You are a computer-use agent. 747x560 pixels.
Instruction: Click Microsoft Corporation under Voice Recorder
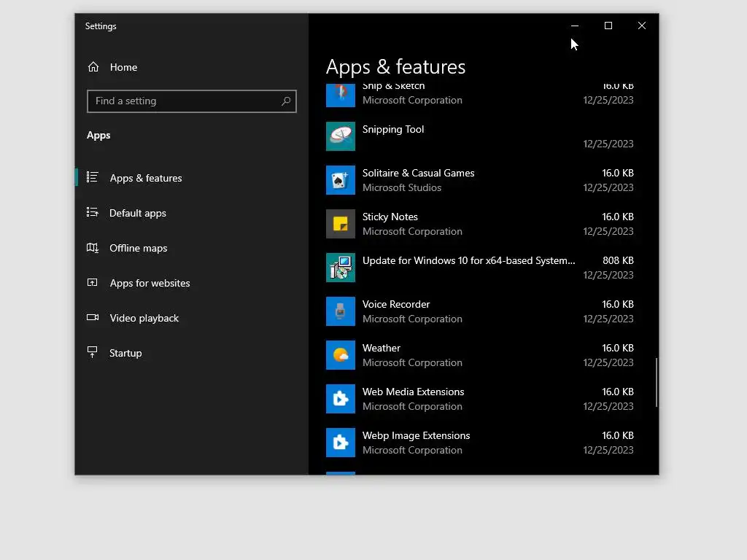(412, 319)
